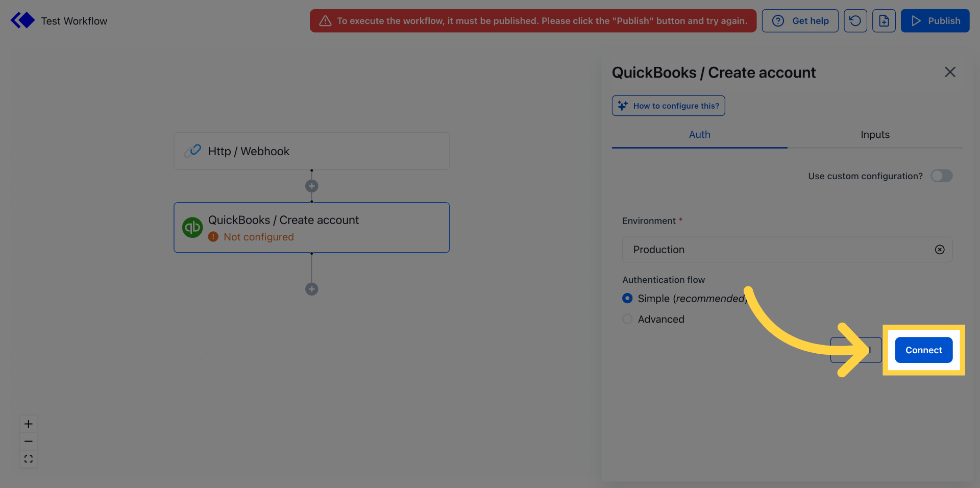Click the app logo beside Test Workflow

coord(22,20)
